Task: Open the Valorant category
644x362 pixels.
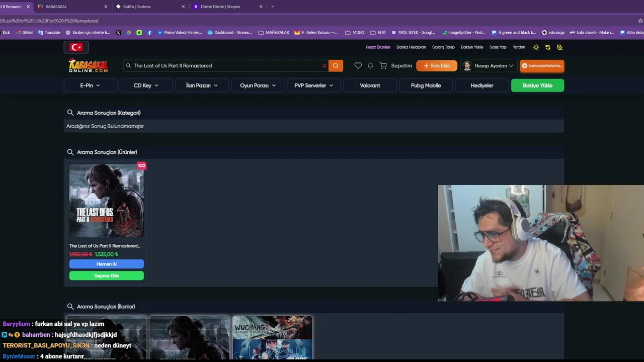Action: coord(370,85)
